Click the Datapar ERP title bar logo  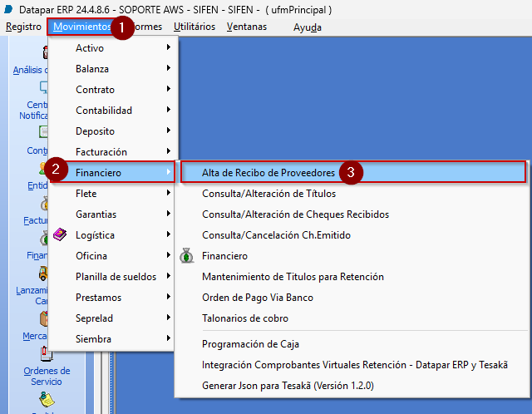[x=8, y=9]
